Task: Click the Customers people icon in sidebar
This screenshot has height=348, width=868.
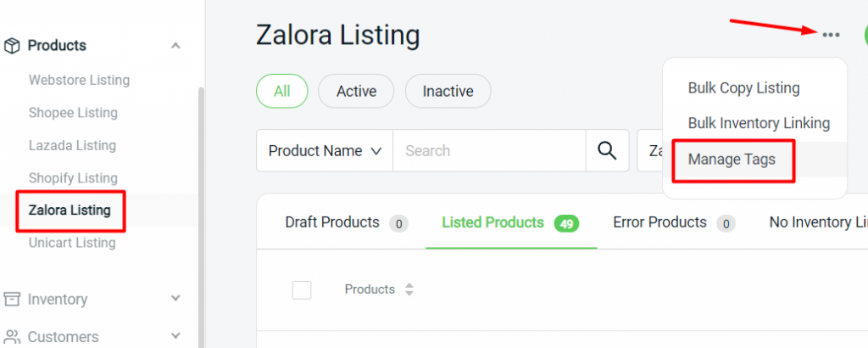Action: click(x=12, y=337)
